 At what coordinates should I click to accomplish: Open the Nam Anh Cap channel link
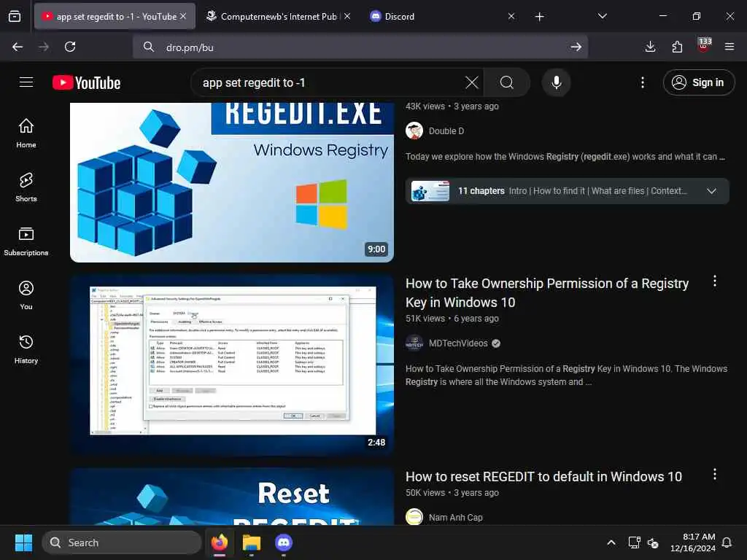click(x=455, y=517)
